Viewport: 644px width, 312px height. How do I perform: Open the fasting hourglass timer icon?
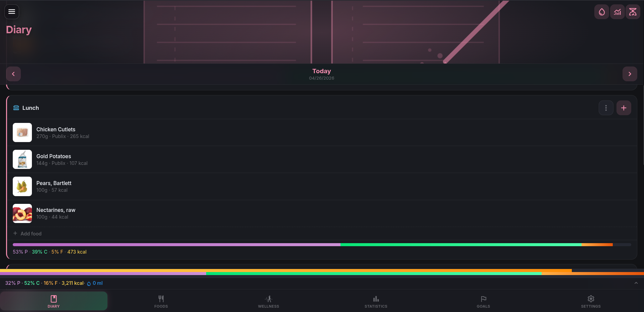click(633, 12)
